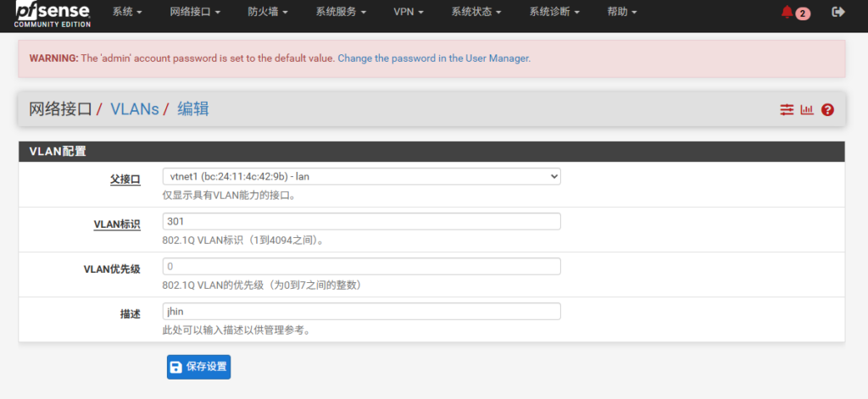Screen dimensions: 868x399
Task: Expand the VPN menu
Action: 409,13
